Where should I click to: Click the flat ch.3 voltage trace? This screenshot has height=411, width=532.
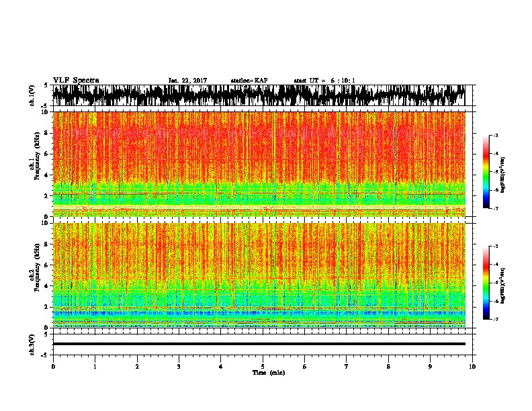pyautogui.click(x=259, y=344)
